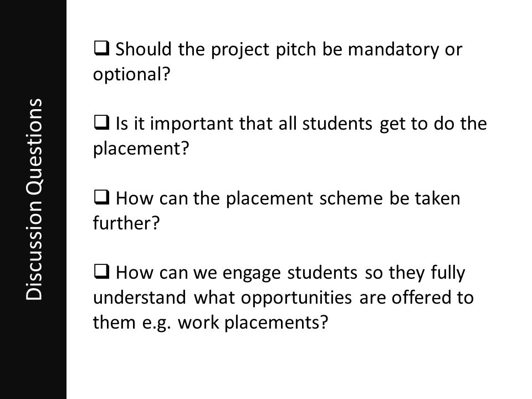Click the word 'important' in second question
The image size is (532, 399).
(191, 124)
